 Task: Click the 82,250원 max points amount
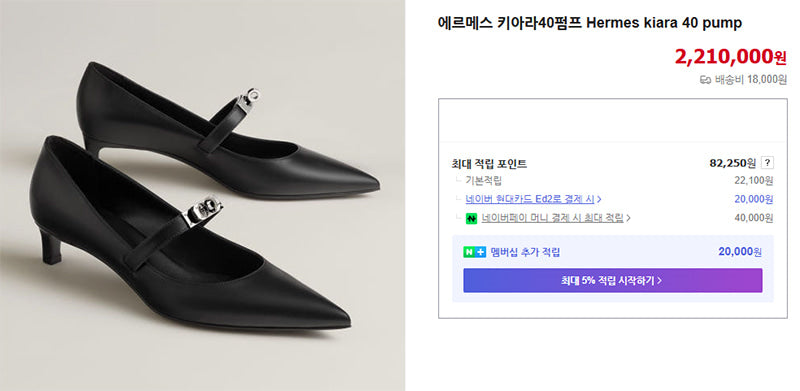pyautogui.click(x=733, y=163)
